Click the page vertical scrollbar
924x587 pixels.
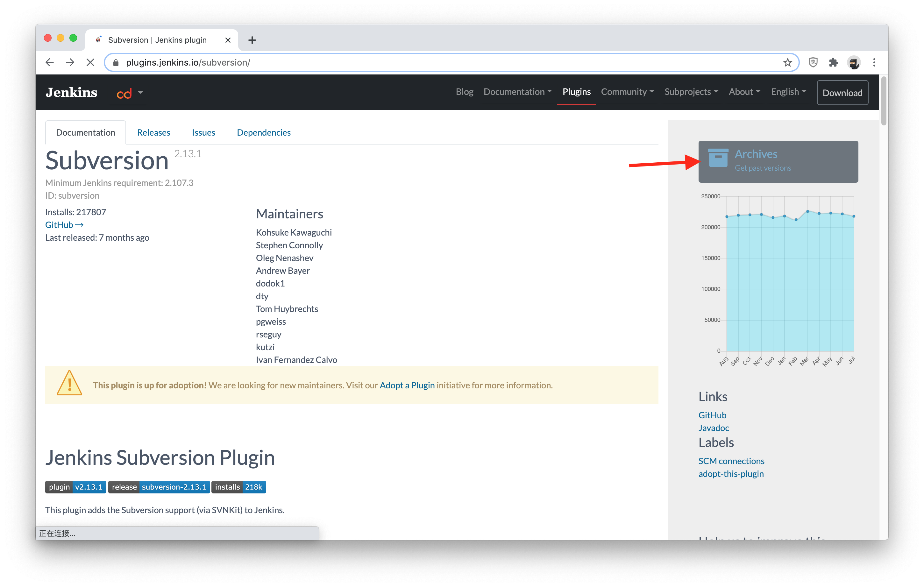pos(883,101)
